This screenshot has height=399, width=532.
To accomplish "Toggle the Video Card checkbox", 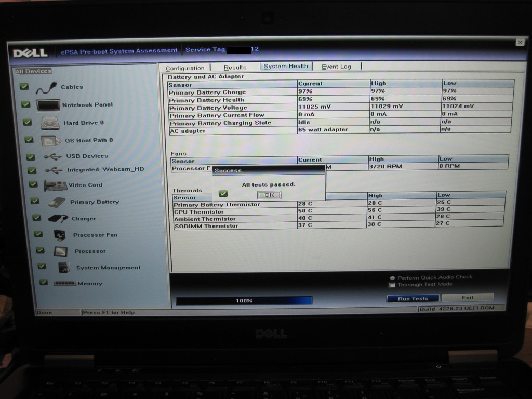I will [x=33, y=184].
